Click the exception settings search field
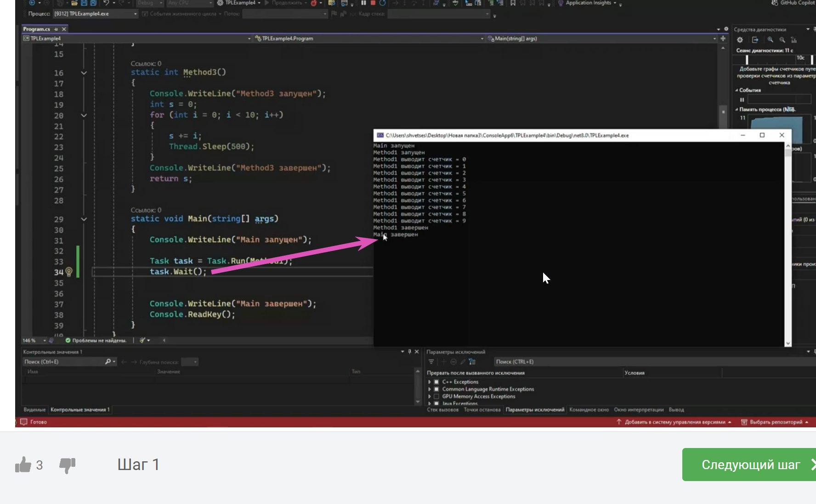This screenshot has height=504, width=816. coord(652,362)
